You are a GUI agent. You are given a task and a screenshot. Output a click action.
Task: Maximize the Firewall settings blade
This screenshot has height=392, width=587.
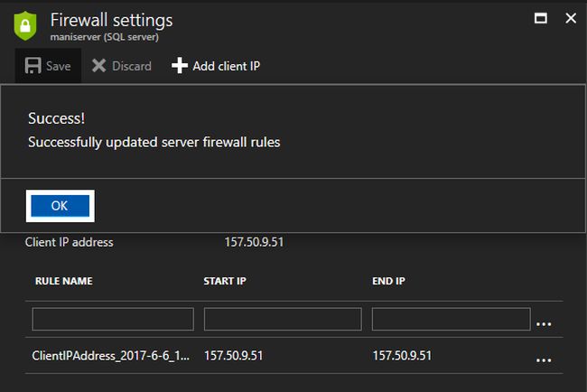click(540, 18)
